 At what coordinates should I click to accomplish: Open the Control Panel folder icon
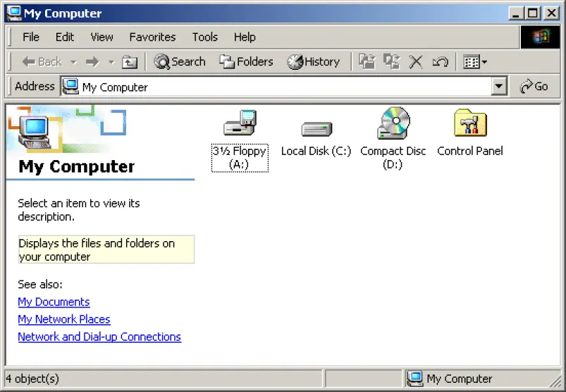coord(470,123)
